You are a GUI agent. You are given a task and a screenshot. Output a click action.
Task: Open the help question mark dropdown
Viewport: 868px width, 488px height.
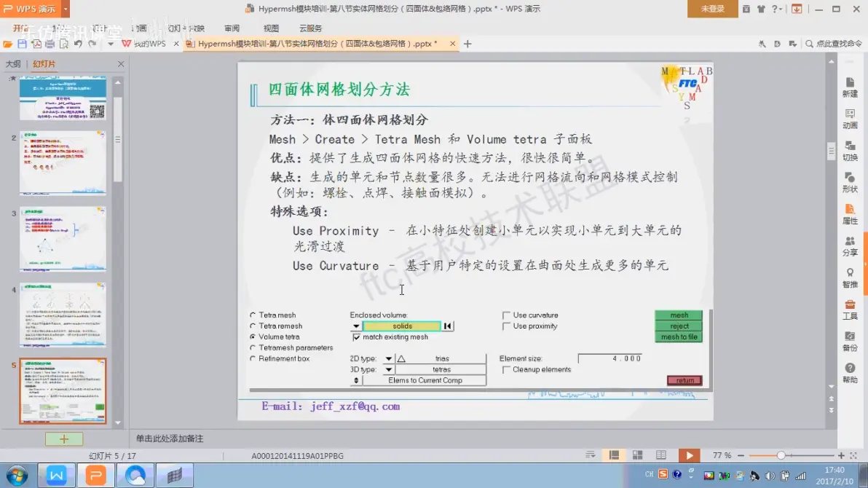[x=777, y=9]
